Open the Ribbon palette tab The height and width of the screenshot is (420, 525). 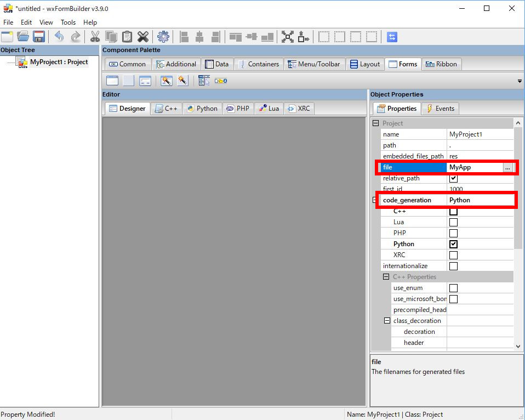point(441,64)
